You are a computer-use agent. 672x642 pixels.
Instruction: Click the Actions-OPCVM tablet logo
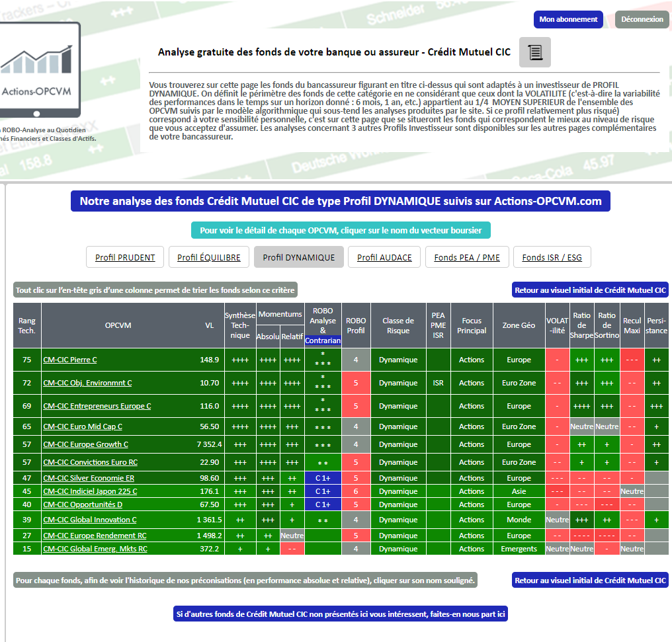(40, 70)
